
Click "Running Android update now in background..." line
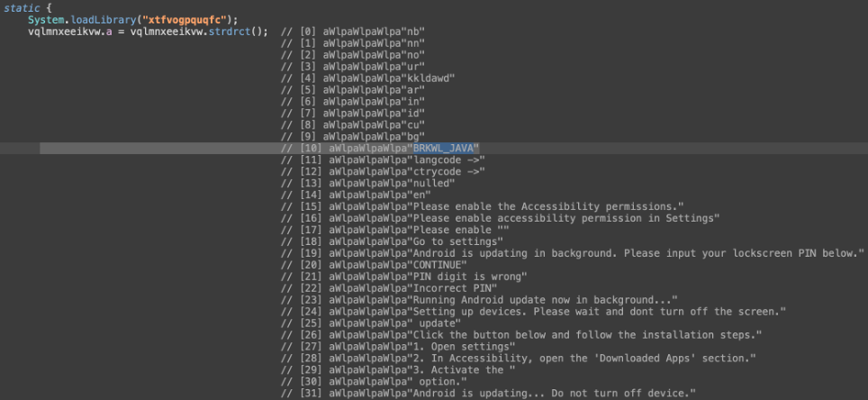(x=544, y=299)
